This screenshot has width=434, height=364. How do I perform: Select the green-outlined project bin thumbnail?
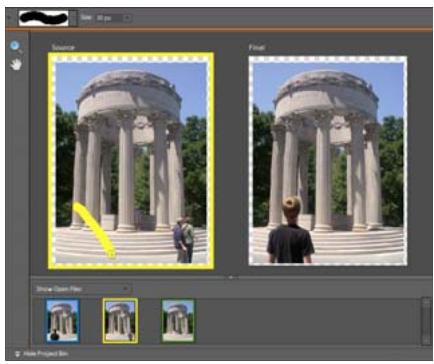point(178,321)
